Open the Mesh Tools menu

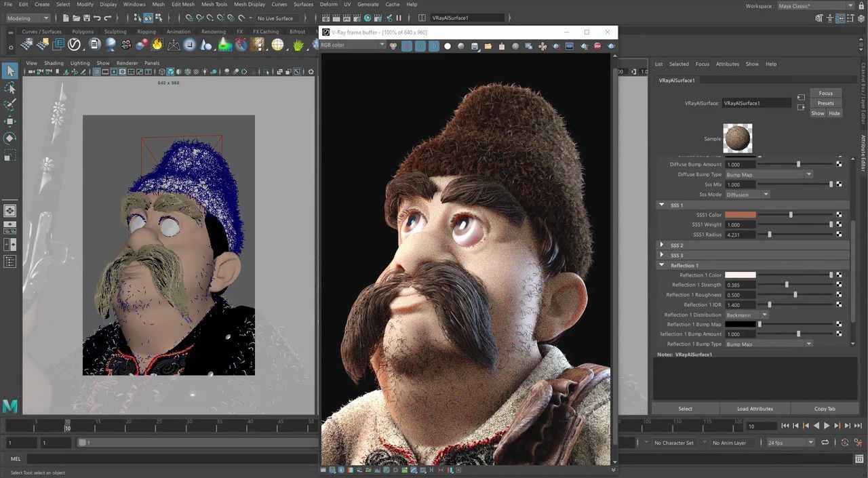[x=214, y=4]
